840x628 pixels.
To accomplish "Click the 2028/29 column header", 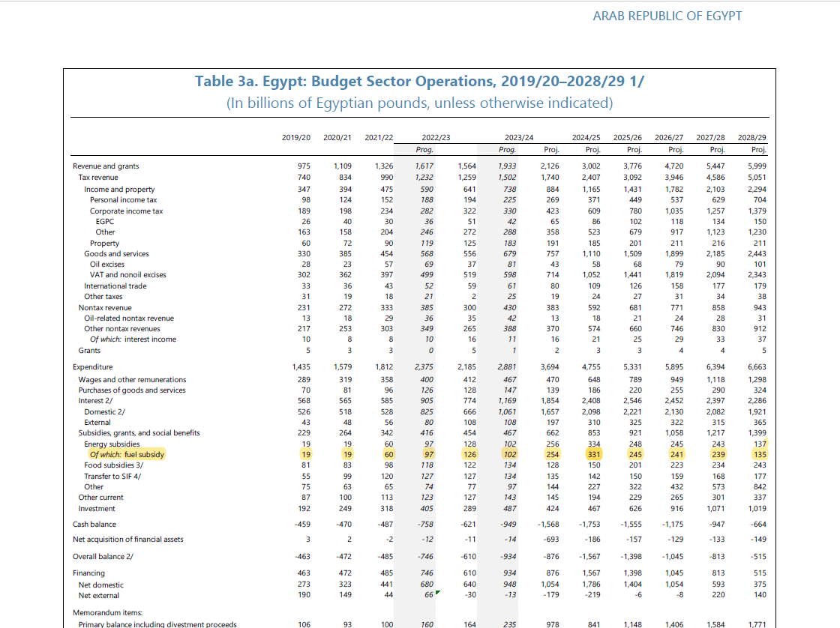I will [x=751, y=138].
